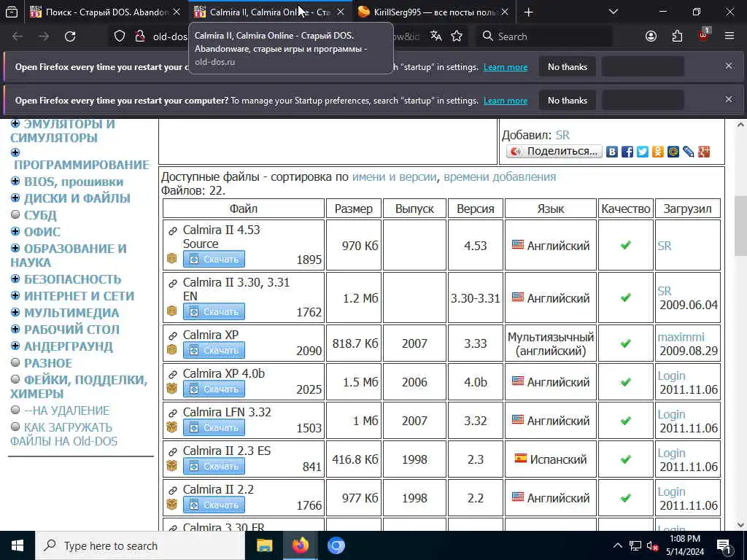Expand ДИСКИ И ФАЙЛЫ category
747x560 pixels.
click(15, 198)
